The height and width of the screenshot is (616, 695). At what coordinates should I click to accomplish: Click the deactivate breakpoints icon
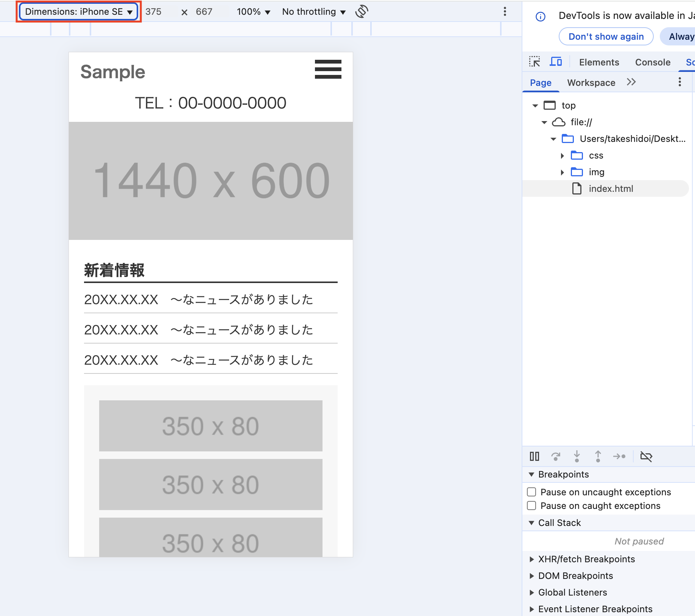point(646,456)
